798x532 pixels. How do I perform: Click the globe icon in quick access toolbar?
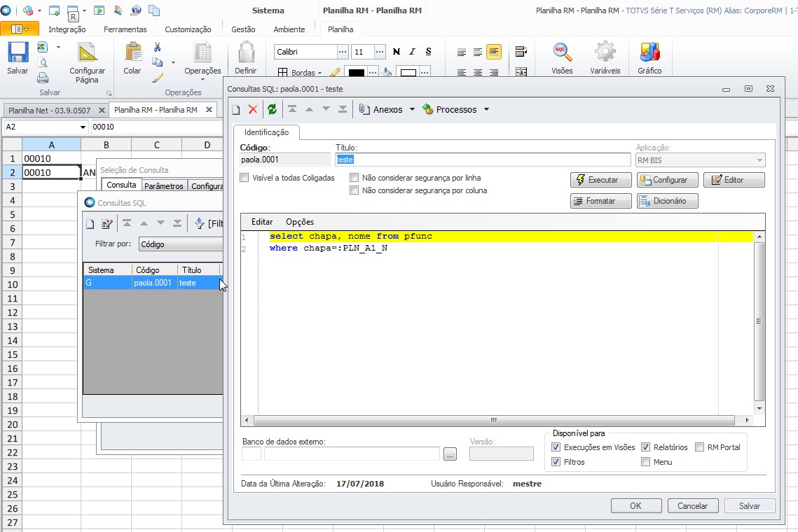coord(137,10)
